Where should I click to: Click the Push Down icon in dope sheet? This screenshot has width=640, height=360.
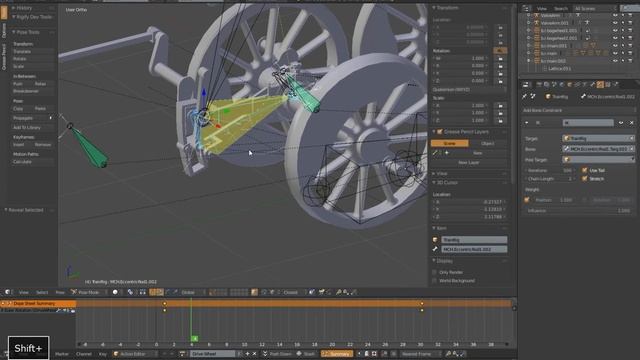[265, 353]
